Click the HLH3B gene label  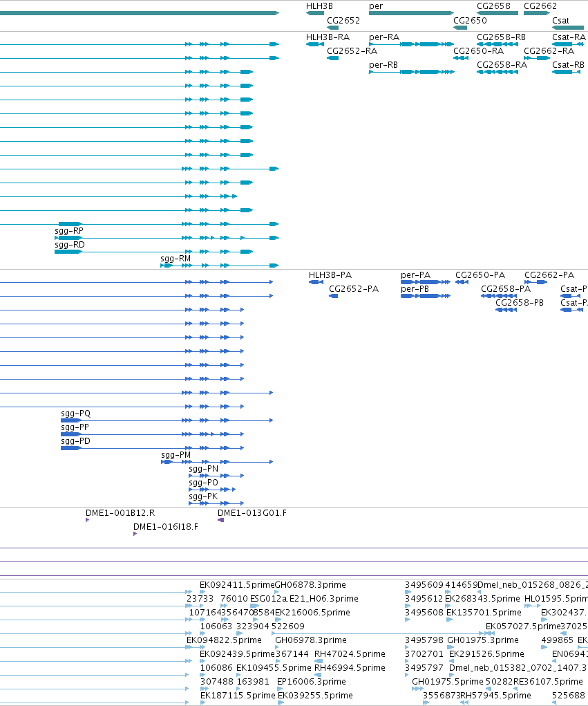pyautogui.click(x=319, y=6)
